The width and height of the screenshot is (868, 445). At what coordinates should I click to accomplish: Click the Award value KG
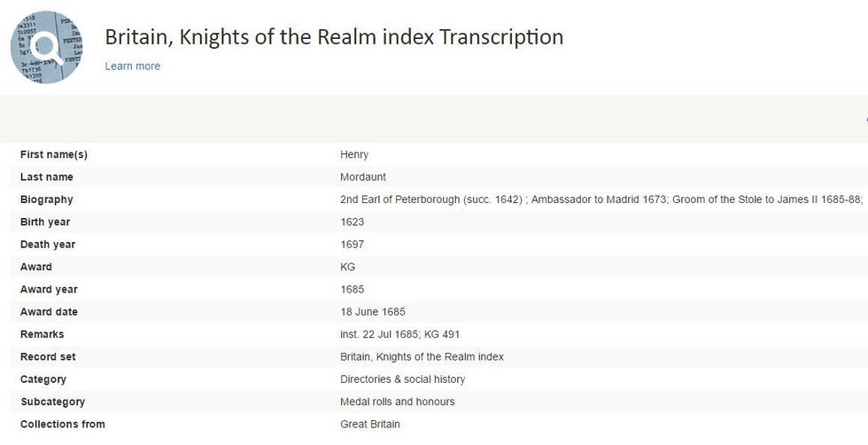point(347,267)
